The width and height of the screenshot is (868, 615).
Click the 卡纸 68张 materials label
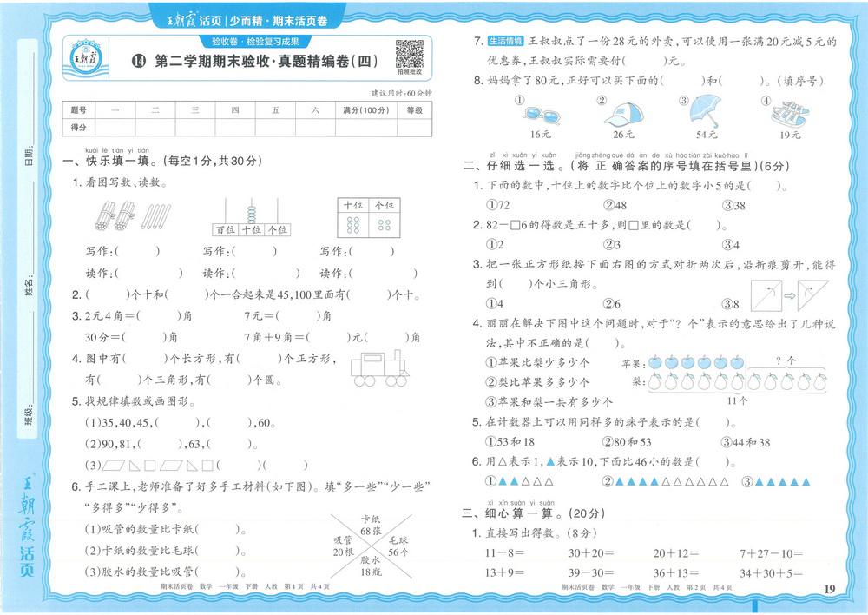(372, 524)
